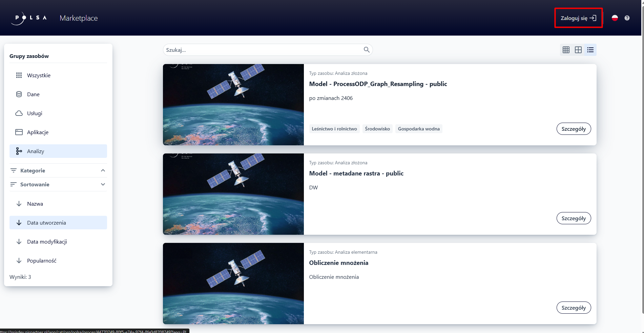Image resolution: width=644 pixels, height=333 pixels.
Task: Open ProcessODP_Graph_Resampling satellite thumbnail
Action: pyautogui.click(x=233, y=105)
